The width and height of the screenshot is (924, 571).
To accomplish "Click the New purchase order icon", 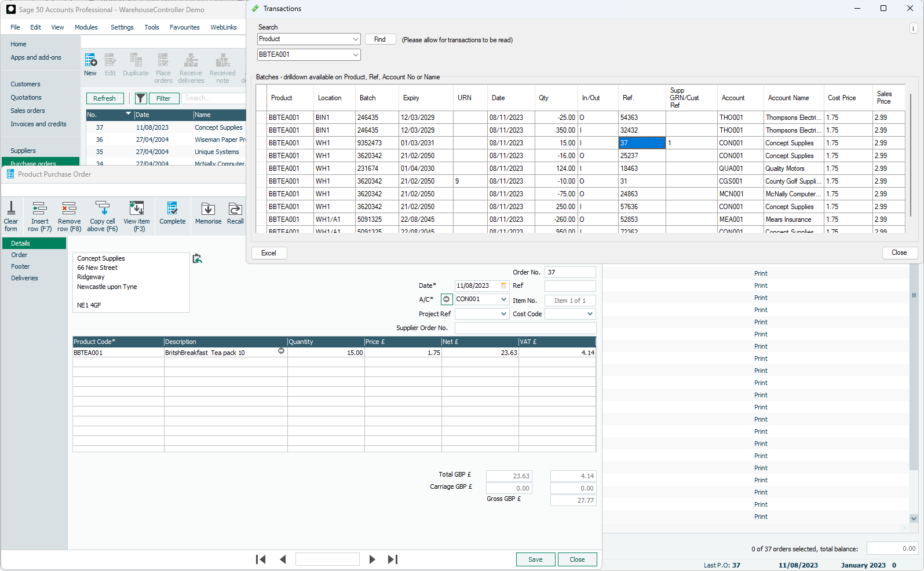I will coord(90,61).
